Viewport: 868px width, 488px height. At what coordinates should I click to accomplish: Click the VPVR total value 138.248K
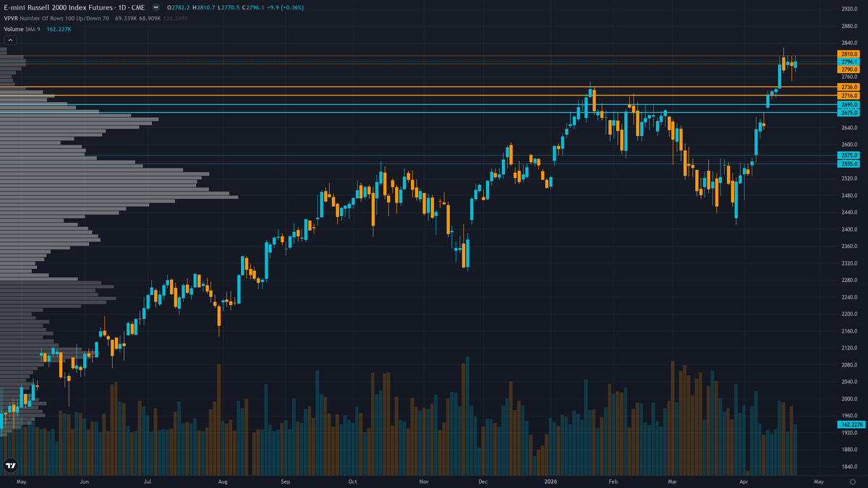tap(175, 18)
